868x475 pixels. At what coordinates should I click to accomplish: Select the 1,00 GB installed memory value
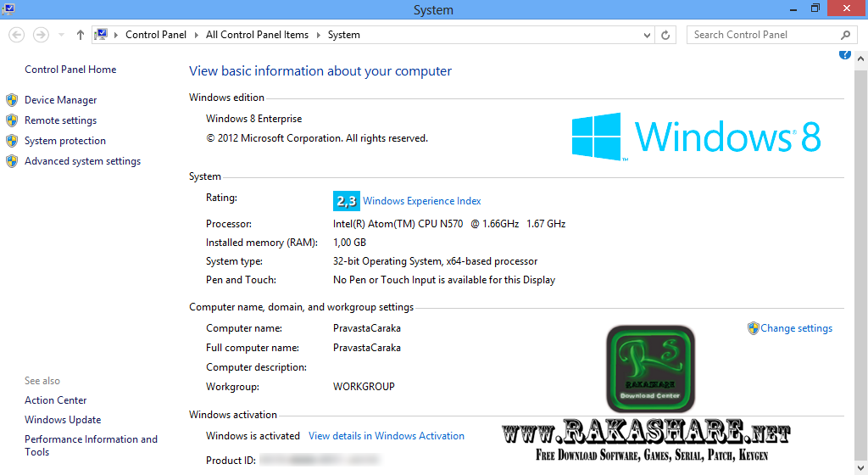tap(349, 243)
